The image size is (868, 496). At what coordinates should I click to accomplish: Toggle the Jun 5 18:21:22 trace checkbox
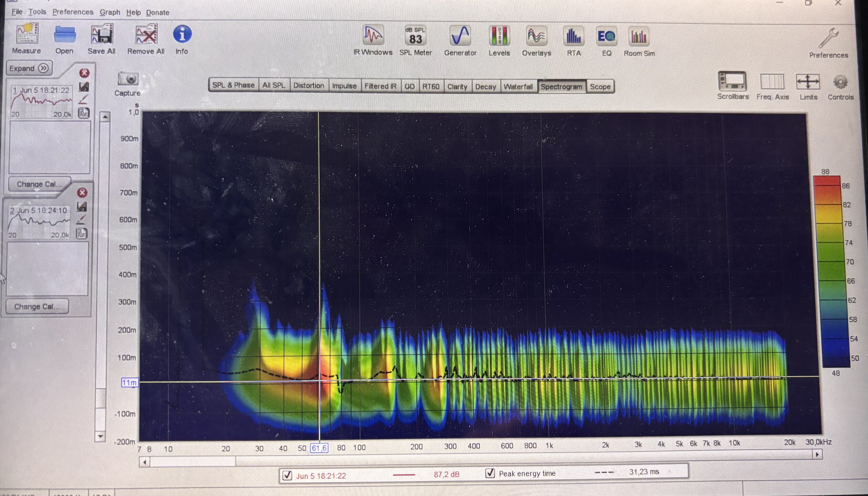(x=287, y=475)
